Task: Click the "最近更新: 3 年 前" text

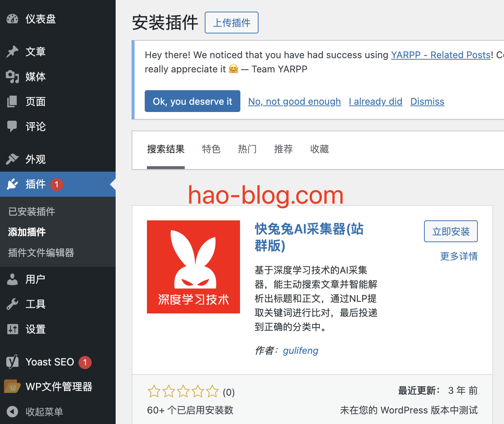Action: coord(438,391)
